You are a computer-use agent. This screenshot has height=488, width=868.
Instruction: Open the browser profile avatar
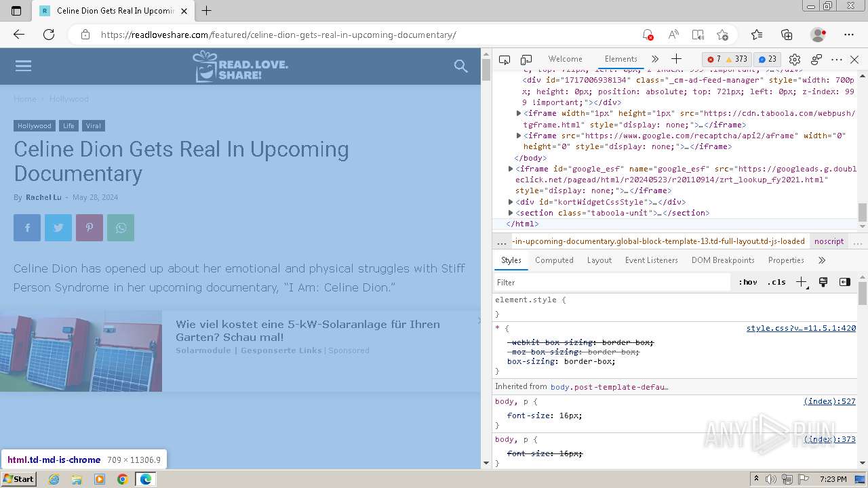[x=818, y=35]
